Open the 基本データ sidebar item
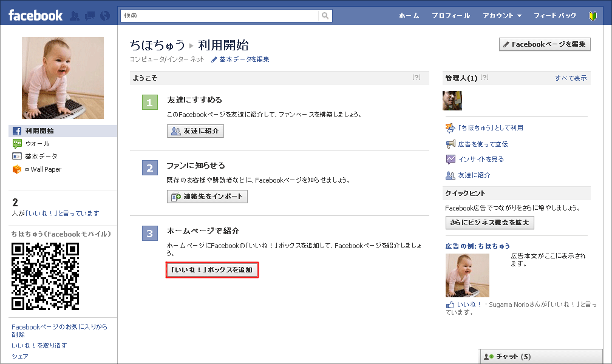The height and width of the screenshot is (364, 612). [41, 156]
